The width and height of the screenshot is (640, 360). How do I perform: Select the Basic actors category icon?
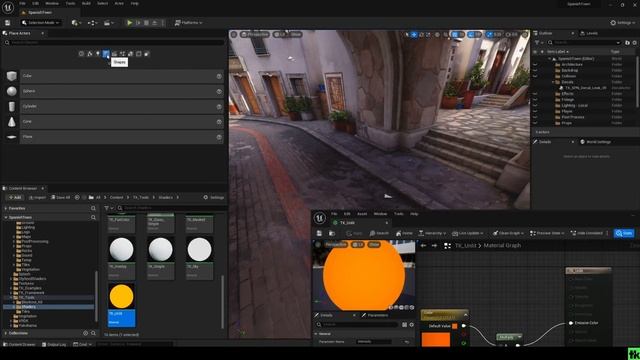click(89, 53)
